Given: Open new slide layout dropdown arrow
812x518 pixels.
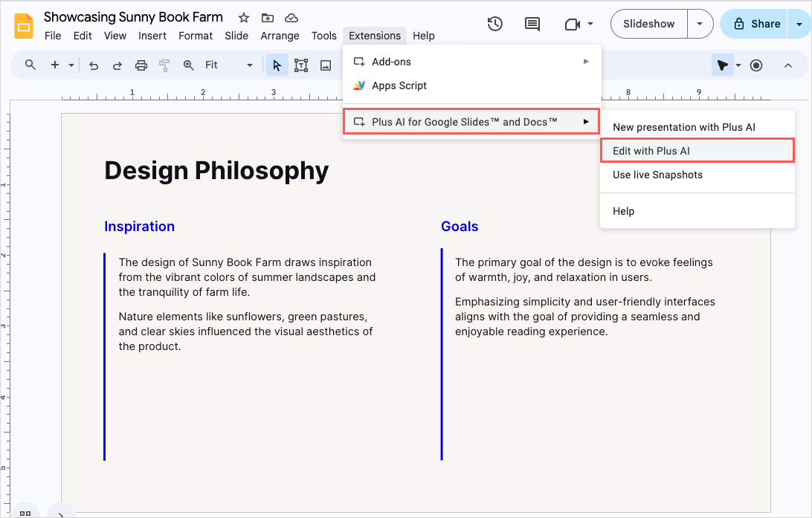Looking at the screenshot, I should click(71, 65).
